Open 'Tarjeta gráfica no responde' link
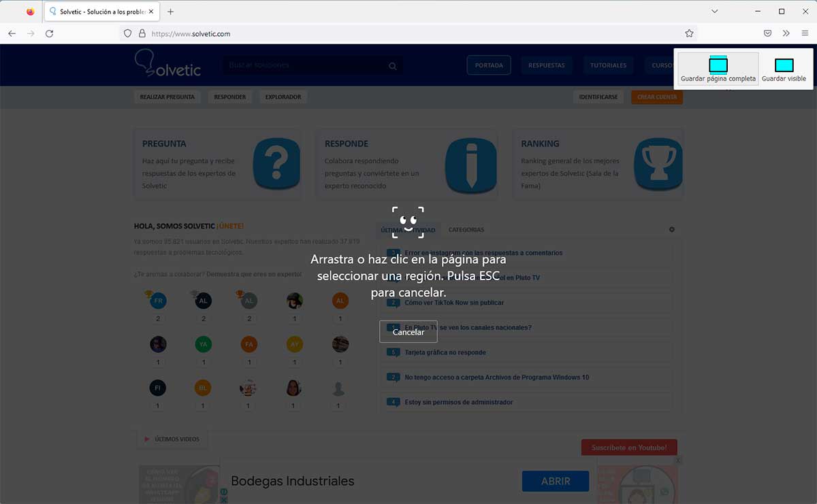The image size is (817, 504). tap(445, 352)
